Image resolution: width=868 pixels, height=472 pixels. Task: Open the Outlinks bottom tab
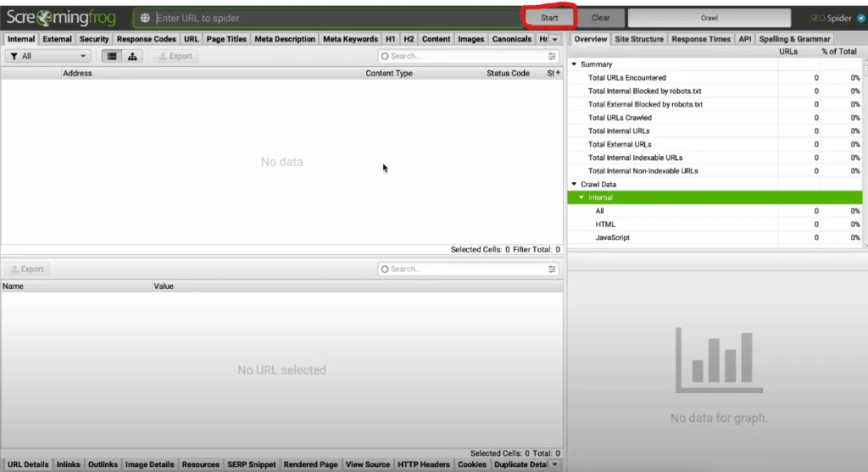(x=103, y=465)
